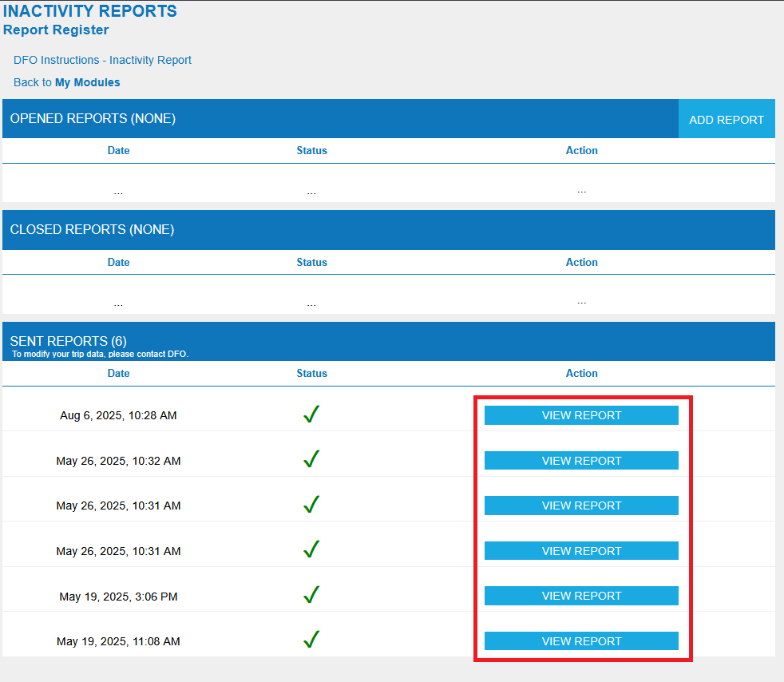View the first May 26, 10:31 AM report
784x682 pixels.
point(581,506)
